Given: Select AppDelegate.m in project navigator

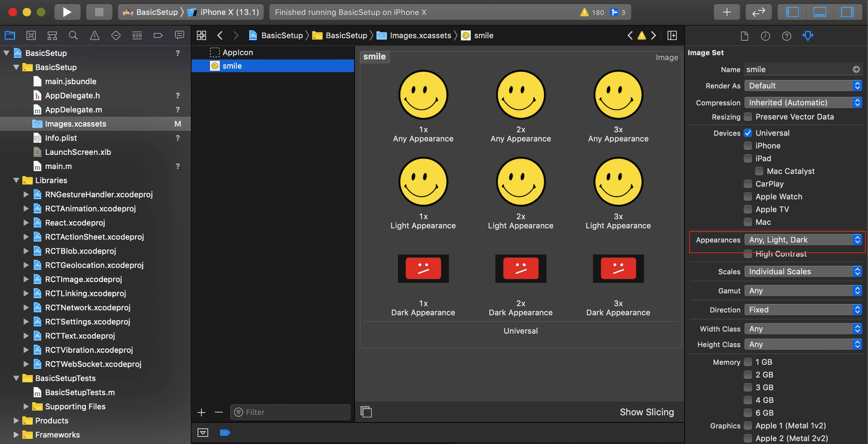Looking at the screenshot, I should point(73,110).
